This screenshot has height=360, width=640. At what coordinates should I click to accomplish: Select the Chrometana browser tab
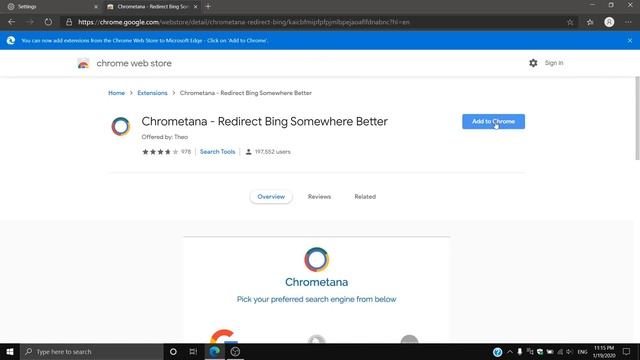152,7
